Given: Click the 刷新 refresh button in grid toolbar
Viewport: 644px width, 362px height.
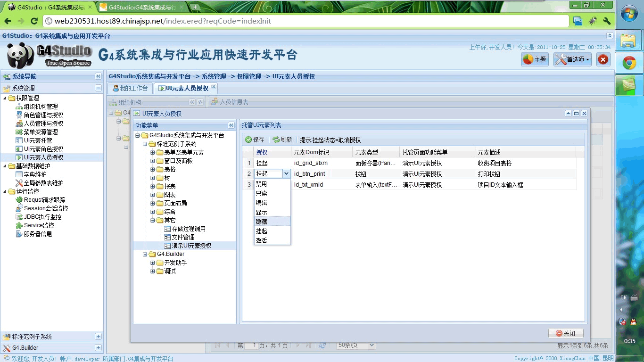Looking at the screenshot, I should coord(282,140).
